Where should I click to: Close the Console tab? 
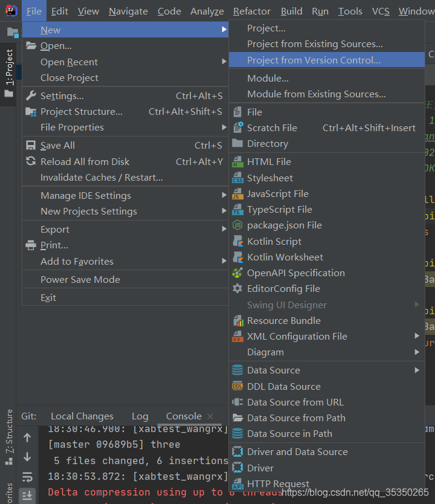pyautogui.click(x=210, y=416)
